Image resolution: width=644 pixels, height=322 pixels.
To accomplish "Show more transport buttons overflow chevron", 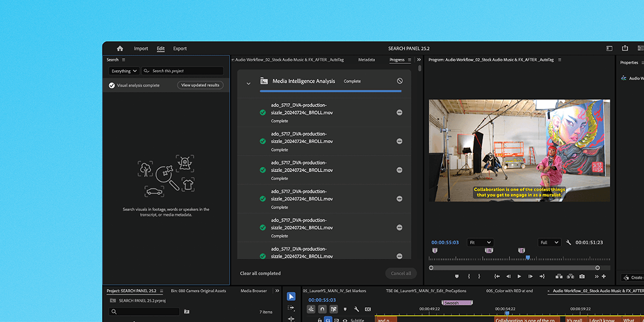I will point(597,276).
